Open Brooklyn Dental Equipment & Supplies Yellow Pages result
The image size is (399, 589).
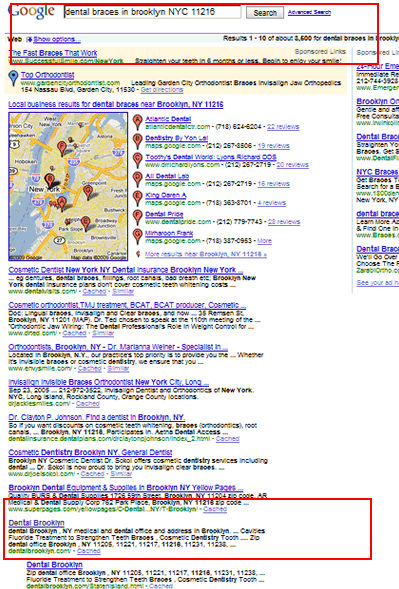pyautogui.click(x=125, y=488)
